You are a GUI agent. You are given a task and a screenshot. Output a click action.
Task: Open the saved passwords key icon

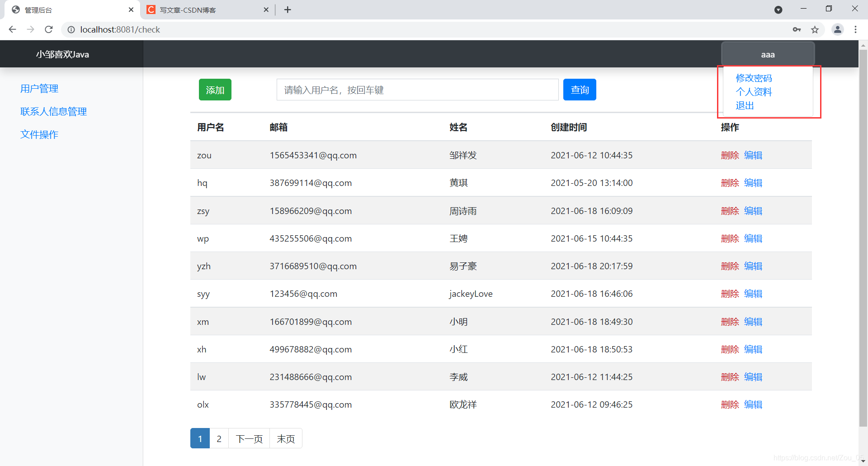pos(797,29)
